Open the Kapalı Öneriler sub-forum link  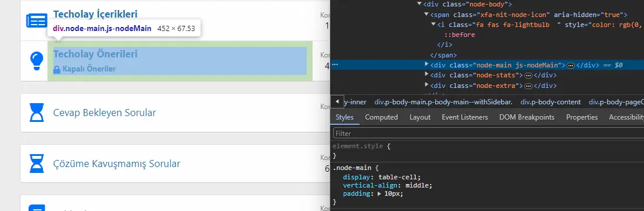[89, 69]
